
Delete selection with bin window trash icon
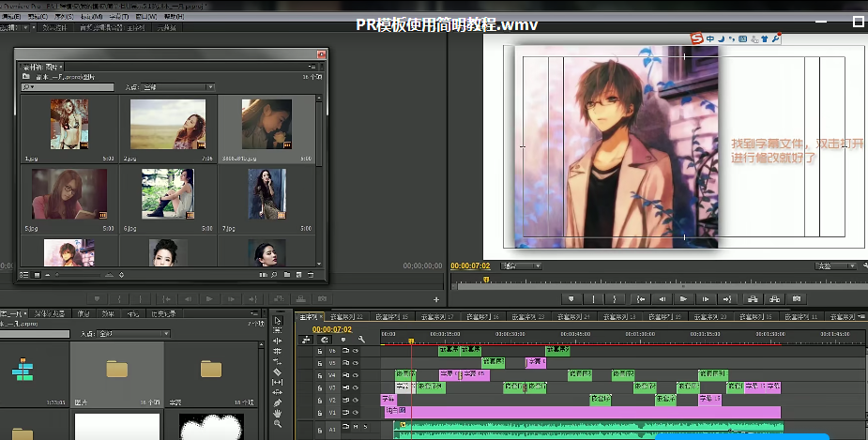pyautogui.click(x=311, y=275)
